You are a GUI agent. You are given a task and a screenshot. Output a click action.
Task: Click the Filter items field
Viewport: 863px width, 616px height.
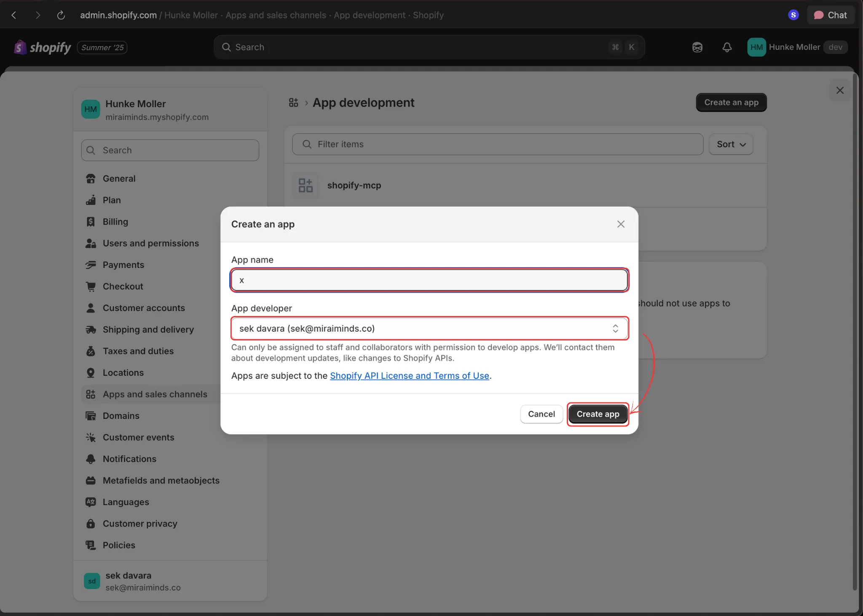click(x=498, y=145)
